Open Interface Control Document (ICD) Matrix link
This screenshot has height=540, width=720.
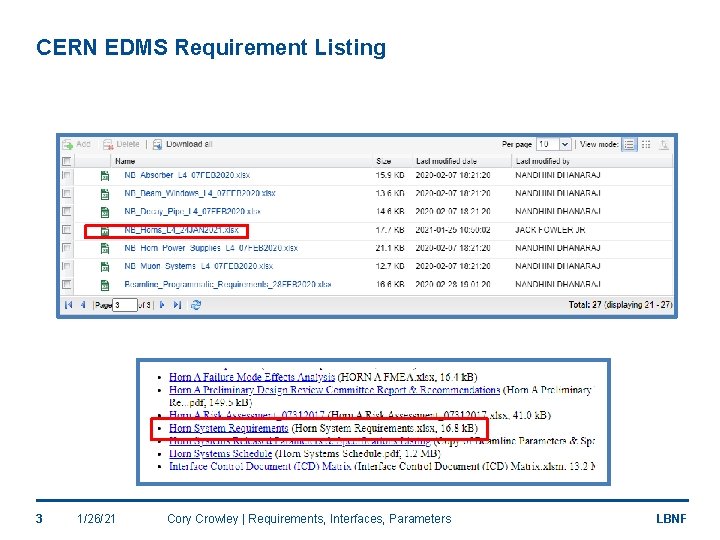pos(260,467)
